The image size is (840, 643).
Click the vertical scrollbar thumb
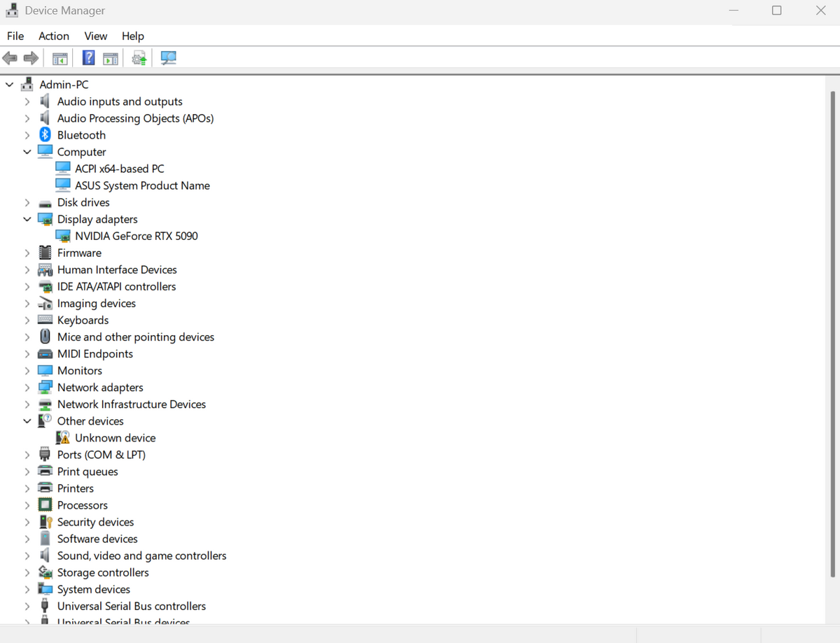point(833,334)
